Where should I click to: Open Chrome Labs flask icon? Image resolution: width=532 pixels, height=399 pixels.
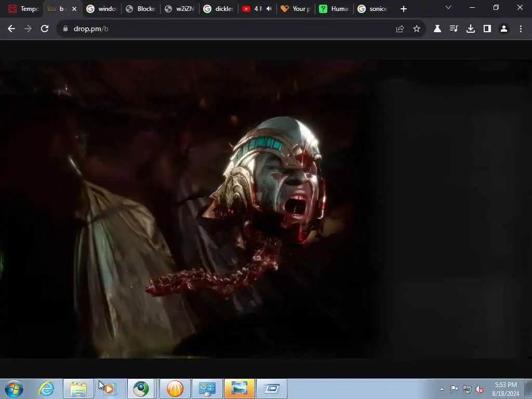[437, 29]
